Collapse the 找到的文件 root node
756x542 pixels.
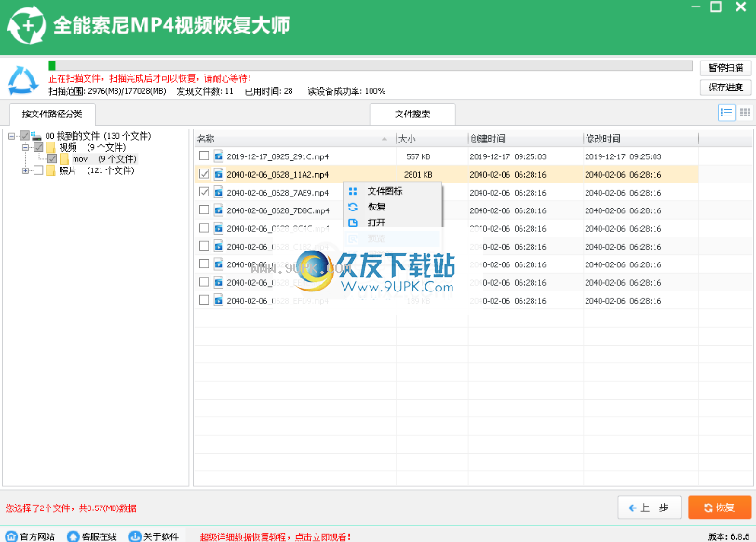(x=11, y=137)
